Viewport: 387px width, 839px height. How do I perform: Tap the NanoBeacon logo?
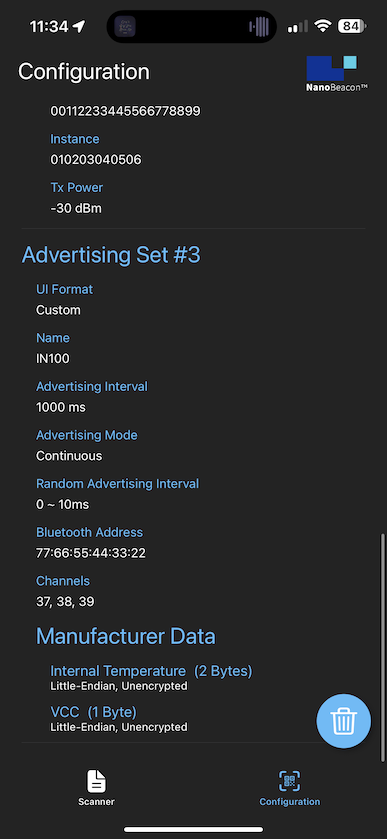pos(337,73)
